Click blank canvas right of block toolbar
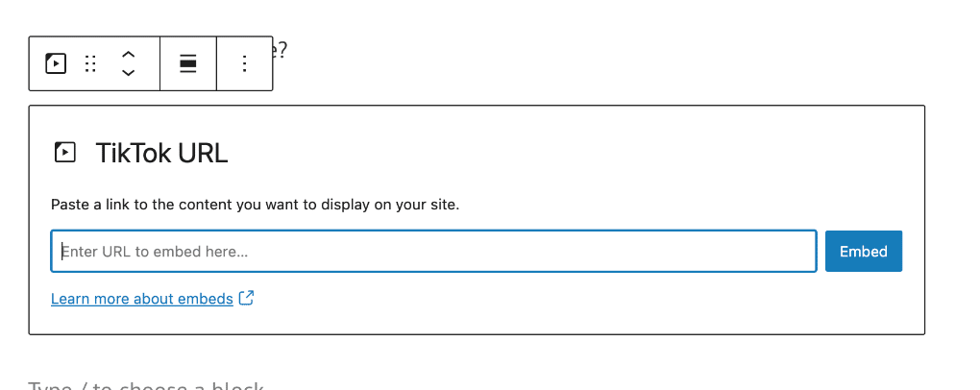Screen dimensions: 980x390 (x=562, y=62)
